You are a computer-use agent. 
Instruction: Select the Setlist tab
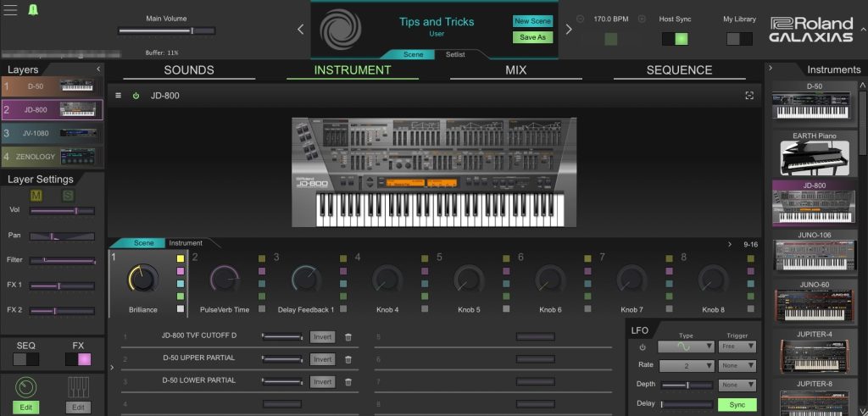click(x=455, y=54)
